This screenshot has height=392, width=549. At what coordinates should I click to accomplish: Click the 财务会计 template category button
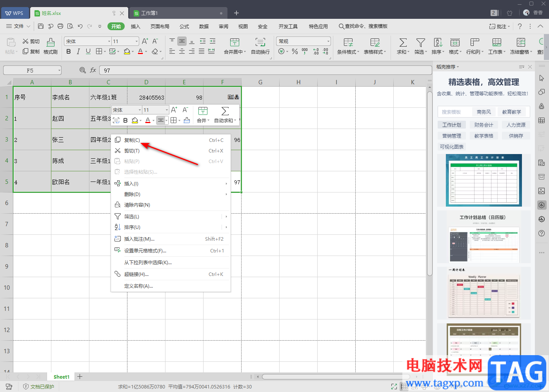click(484, 125)
